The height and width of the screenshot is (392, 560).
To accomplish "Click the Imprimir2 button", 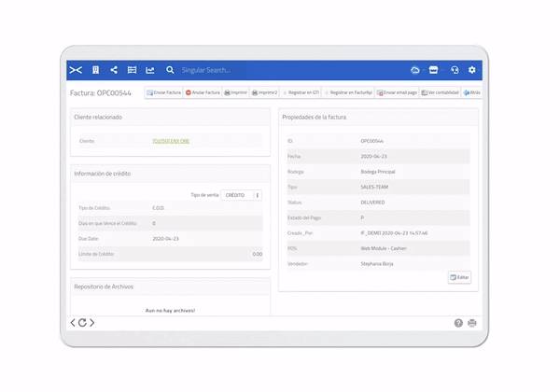I will coord(265,92).
